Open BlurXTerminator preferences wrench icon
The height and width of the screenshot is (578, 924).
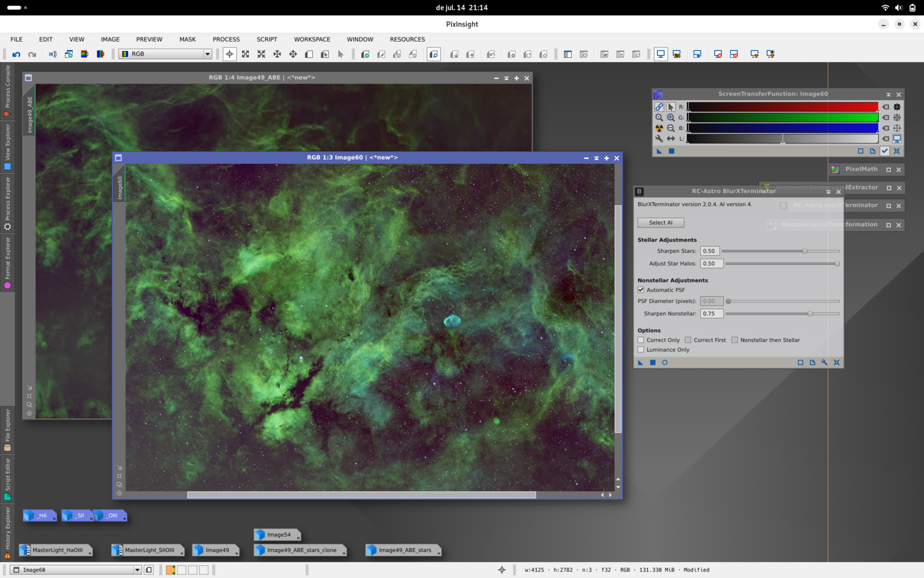pos(824,362)
